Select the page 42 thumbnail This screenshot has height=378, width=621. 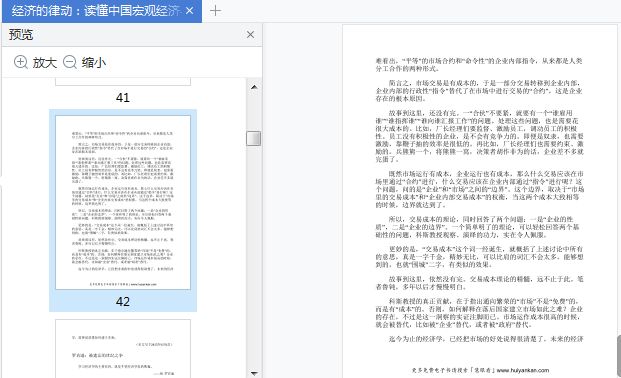[123, 202]
